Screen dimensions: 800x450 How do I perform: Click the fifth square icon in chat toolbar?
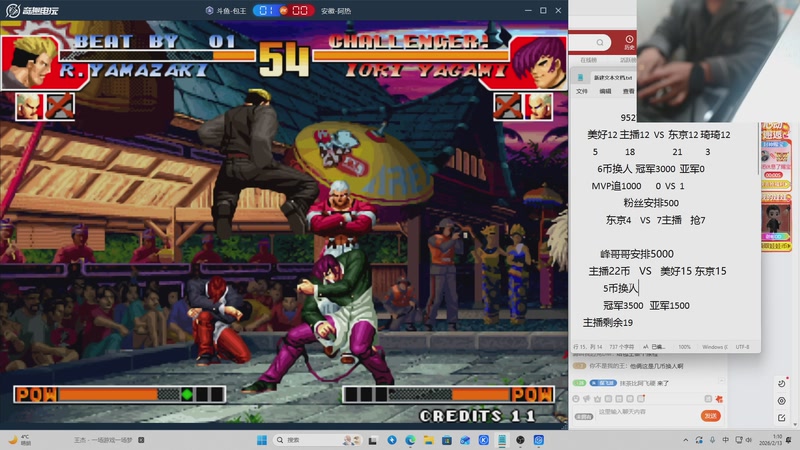619,399
